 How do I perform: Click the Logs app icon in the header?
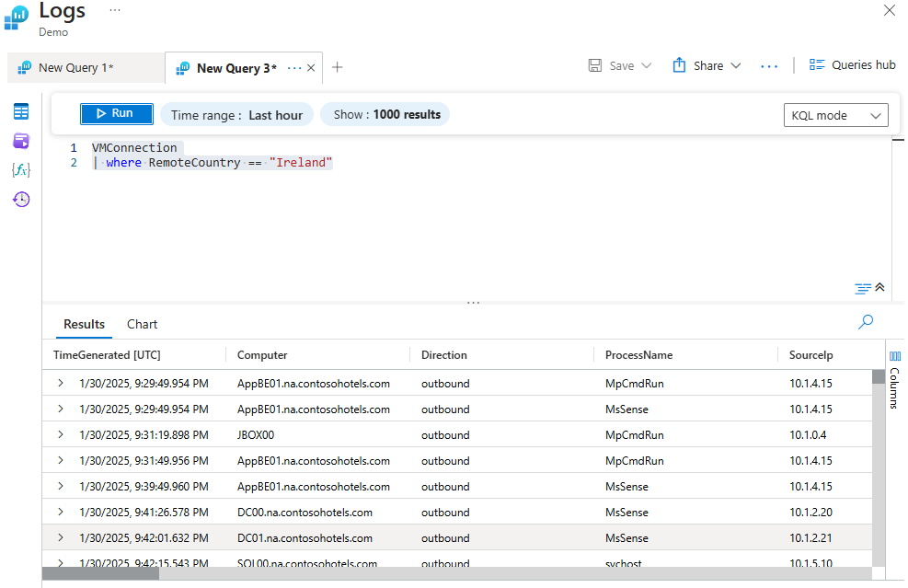pos(17,17)
